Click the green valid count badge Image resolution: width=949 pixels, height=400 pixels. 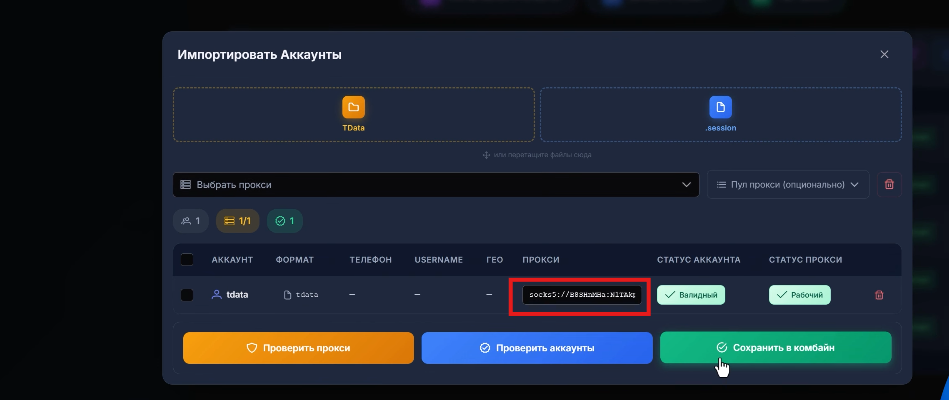click(x=285, y=221)
